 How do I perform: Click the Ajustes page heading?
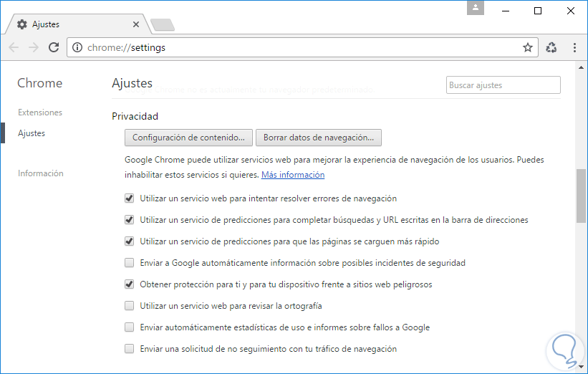click(132, 83)
